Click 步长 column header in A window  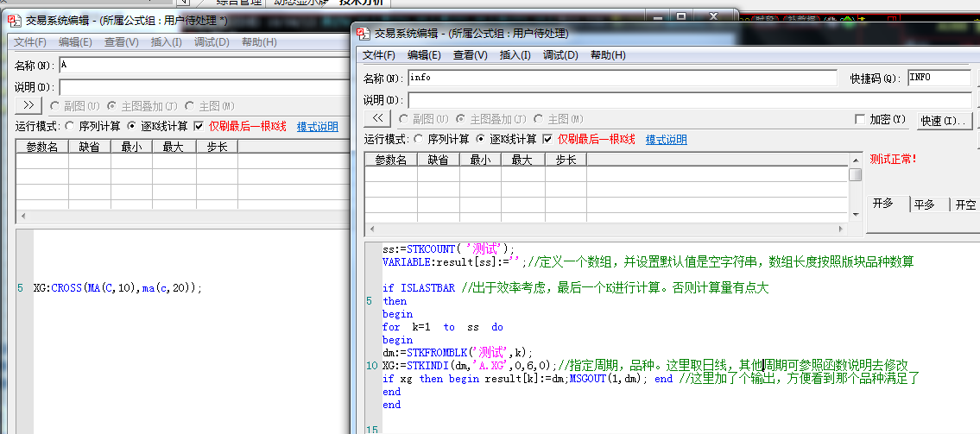click(x=217, y=147)
